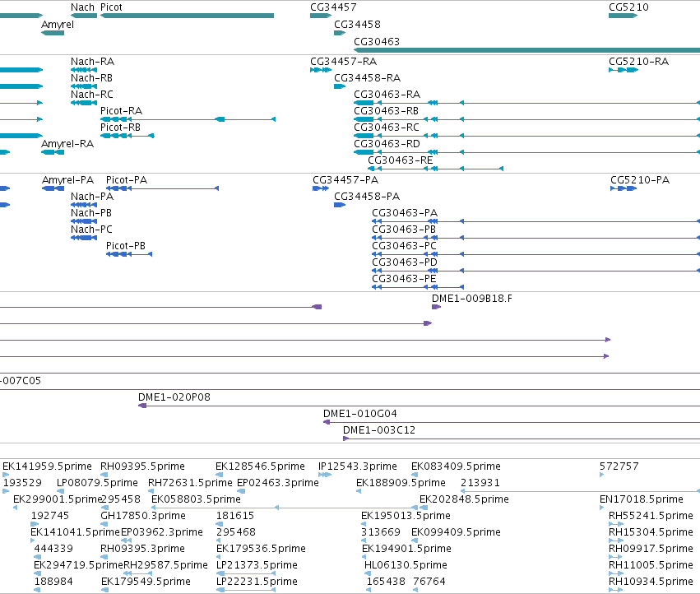Select clone DME1-010G04 label
Image resolution: width=700 pixels, height=594 pixels.
360,414
